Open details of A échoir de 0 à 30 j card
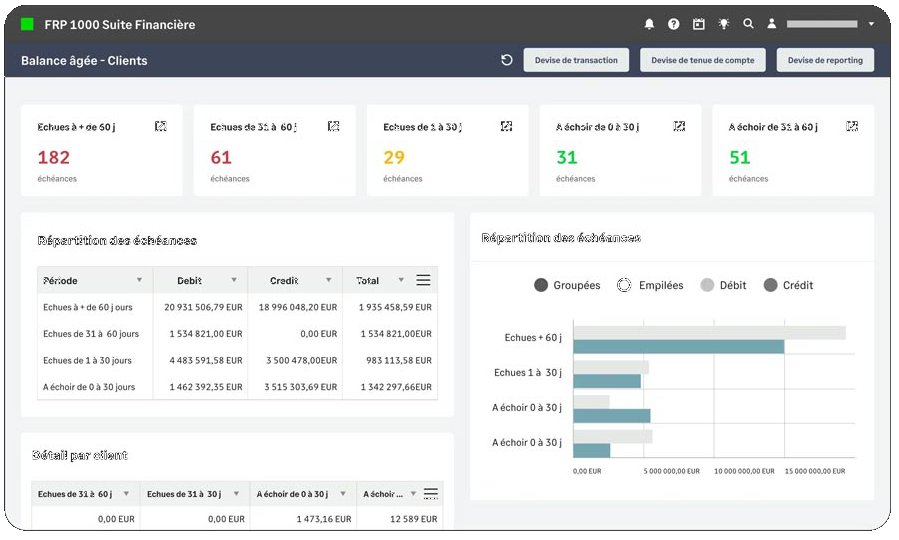The image size is (899, 540). coord(679,126)
